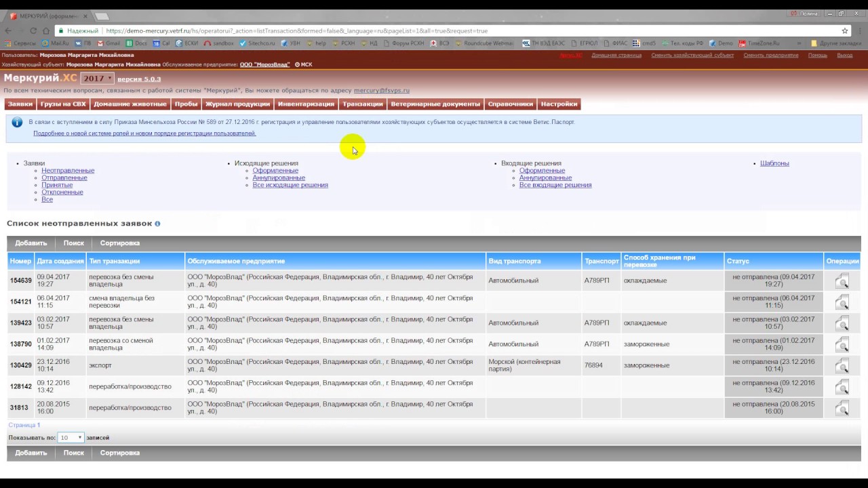Open Домашняя страница header link
The width and height of the screenshot is (868, 488).
point(616,55)
